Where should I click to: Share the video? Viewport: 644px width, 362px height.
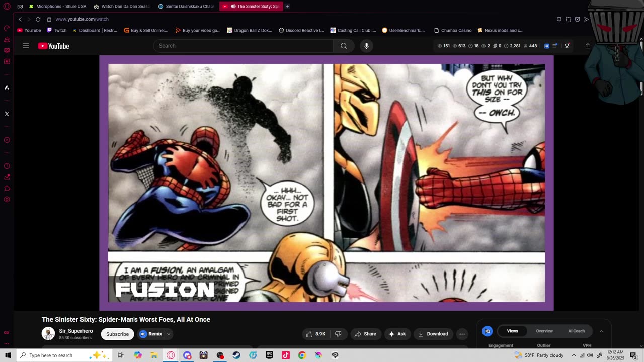point(365,334)
